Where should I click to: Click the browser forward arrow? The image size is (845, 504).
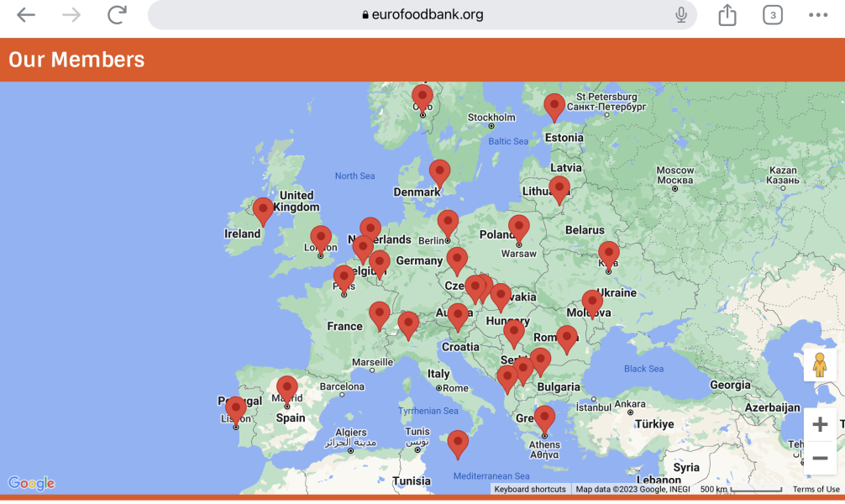(x=71, y=14)
